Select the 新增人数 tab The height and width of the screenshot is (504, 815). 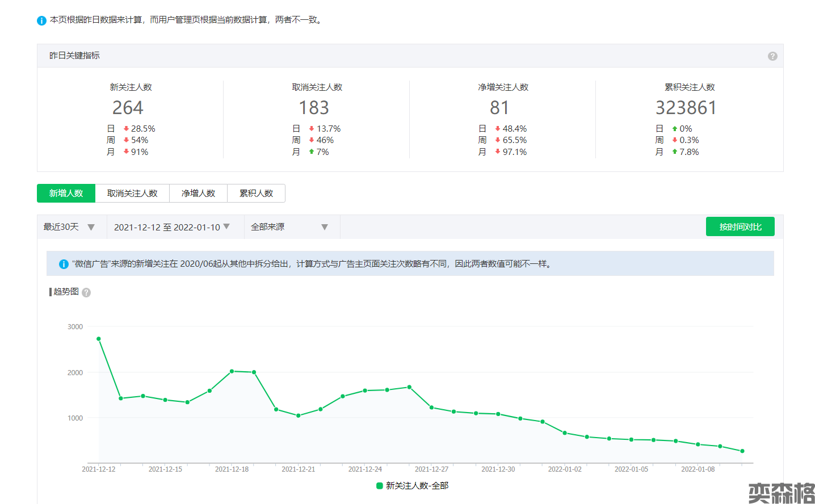(x=66, y=194)
